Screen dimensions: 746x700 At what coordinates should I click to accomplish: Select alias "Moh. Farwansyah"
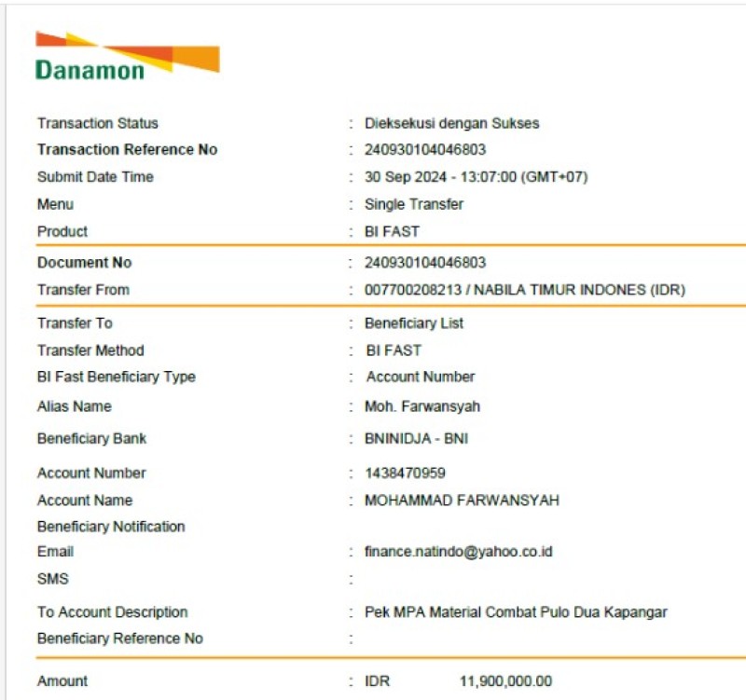(x=422, y=406)
